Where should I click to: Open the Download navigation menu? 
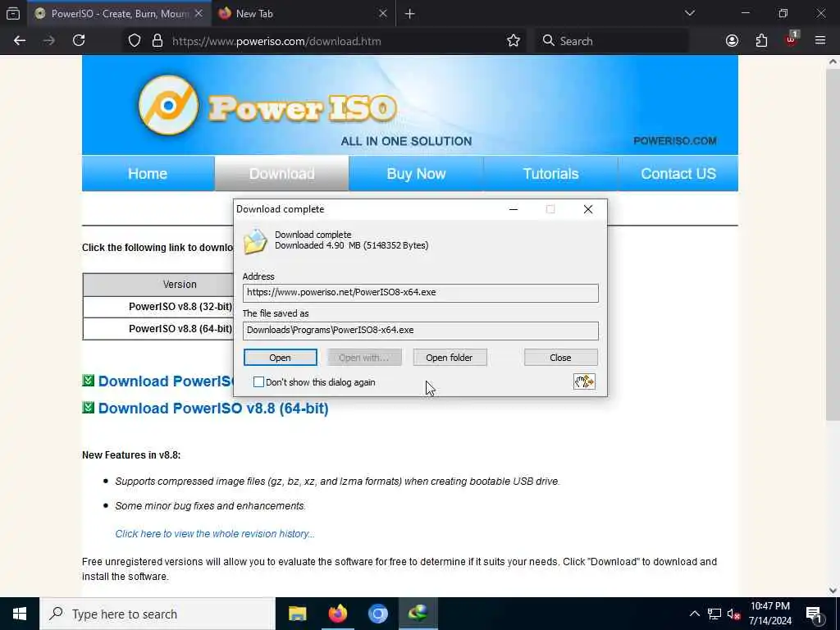click(282, 174)
